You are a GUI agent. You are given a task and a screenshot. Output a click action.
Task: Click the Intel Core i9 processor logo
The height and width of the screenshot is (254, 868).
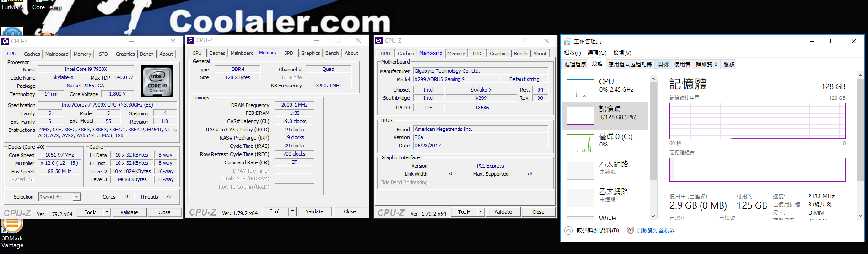coord(157,81)
